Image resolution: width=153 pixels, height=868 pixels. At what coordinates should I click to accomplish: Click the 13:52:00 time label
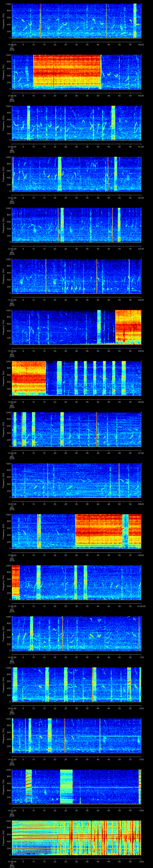(12, 249)
